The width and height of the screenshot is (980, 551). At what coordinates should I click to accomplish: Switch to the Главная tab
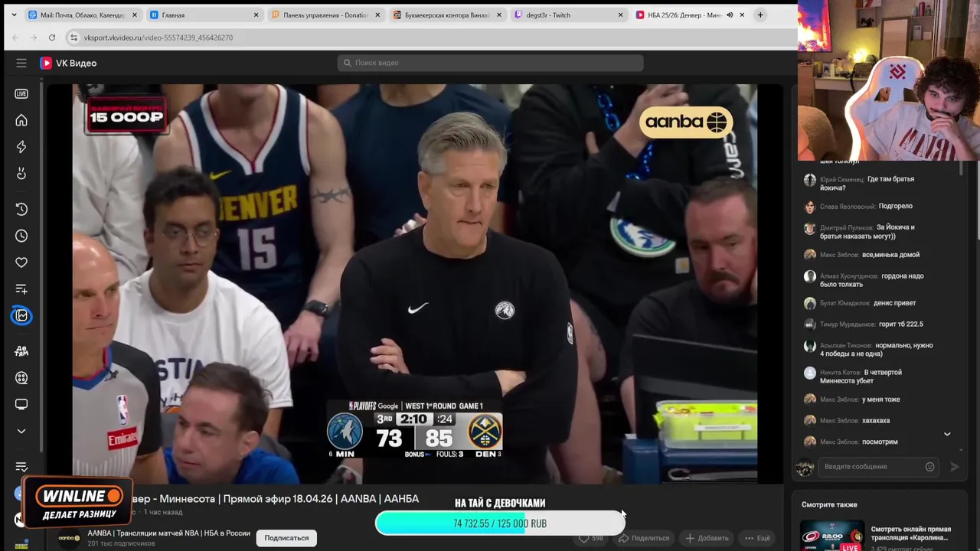pos(204,15)
